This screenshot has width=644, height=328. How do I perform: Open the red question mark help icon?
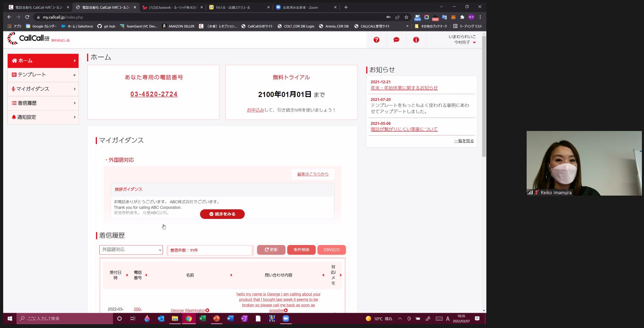pos(376,40)
